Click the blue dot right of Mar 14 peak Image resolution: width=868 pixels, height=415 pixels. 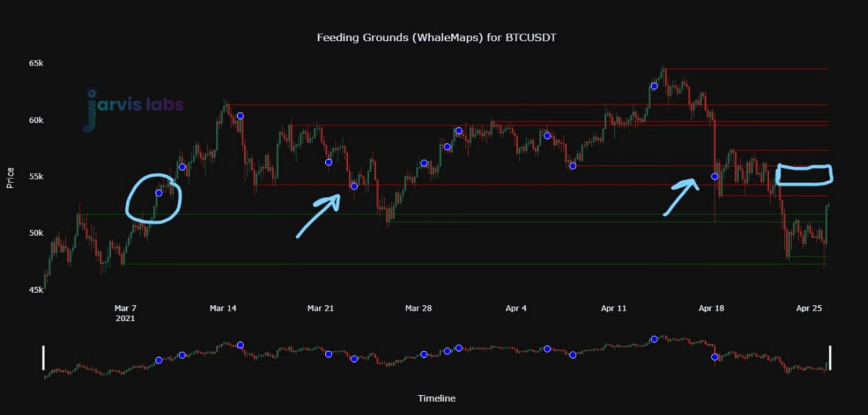(x=240, y=116)
